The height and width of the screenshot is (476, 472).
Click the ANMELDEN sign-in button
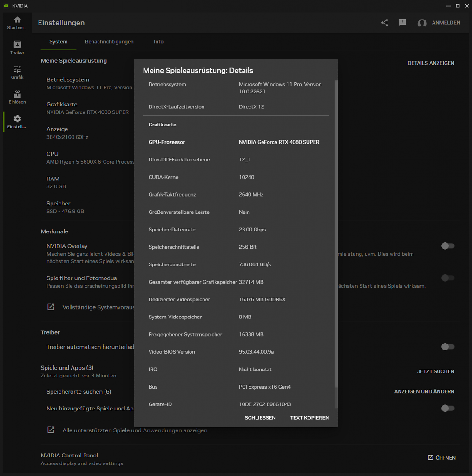coord(446,23)
